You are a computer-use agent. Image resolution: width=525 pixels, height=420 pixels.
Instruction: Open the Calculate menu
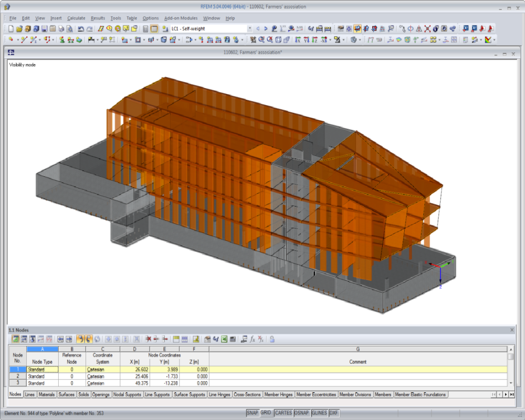pyautogui.click(x=76, y=18)
